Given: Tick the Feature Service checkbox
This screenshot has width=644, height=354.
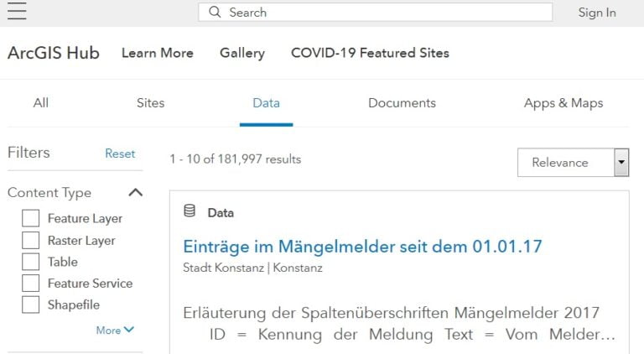Looking at the screenshot, I should pyautogui.click(x=31, y=284).
